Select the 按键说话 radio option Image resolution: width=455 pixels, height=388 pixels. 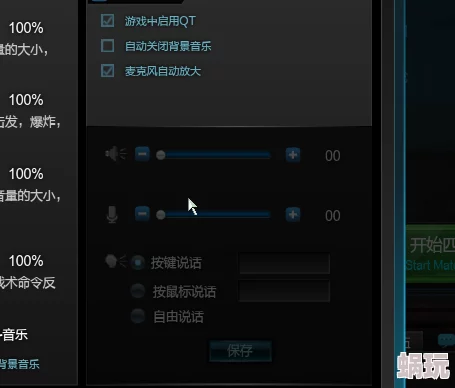(138, 263)
